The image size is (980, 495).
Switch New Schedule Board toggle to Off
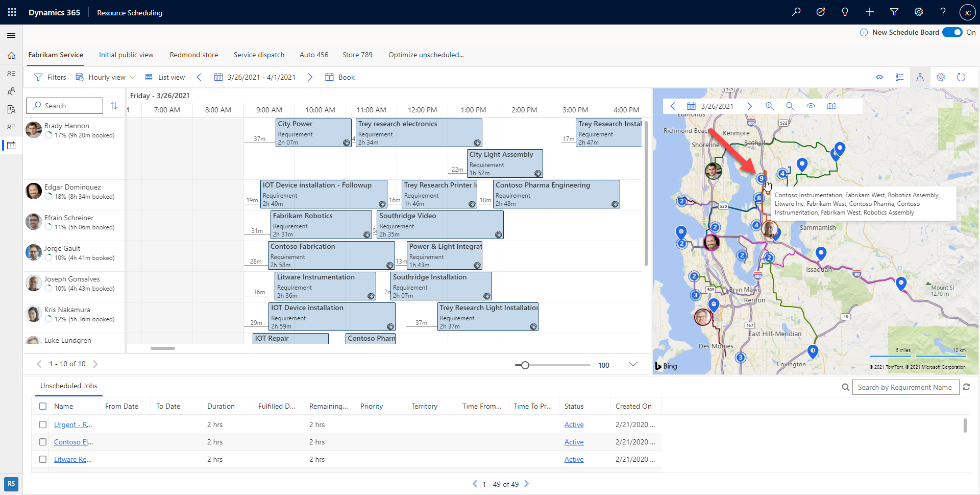(x=952, y=32)
